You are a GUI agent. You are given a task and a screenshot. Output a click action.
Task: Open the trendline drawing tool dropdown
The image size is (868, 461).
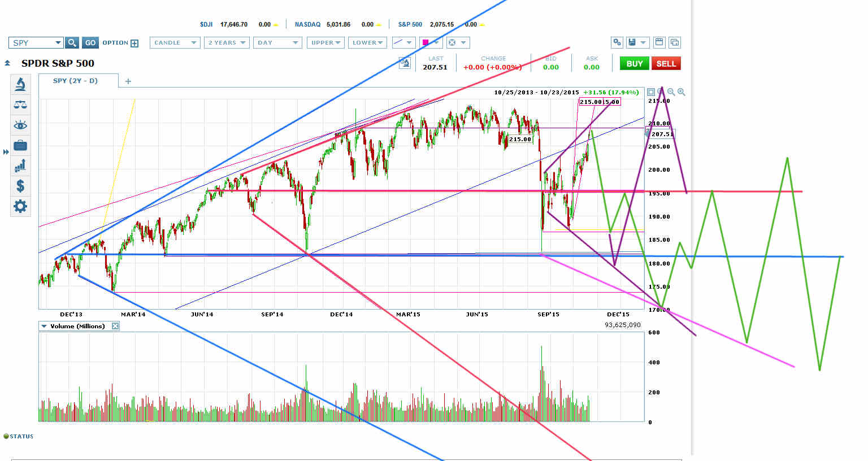403,42
